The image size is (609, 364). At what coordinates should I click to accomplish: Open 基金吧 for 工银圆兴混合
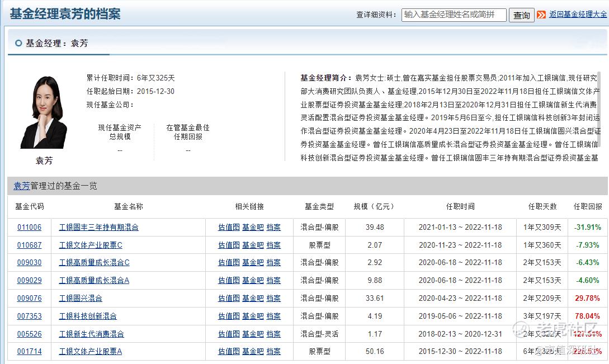point(253,299)
